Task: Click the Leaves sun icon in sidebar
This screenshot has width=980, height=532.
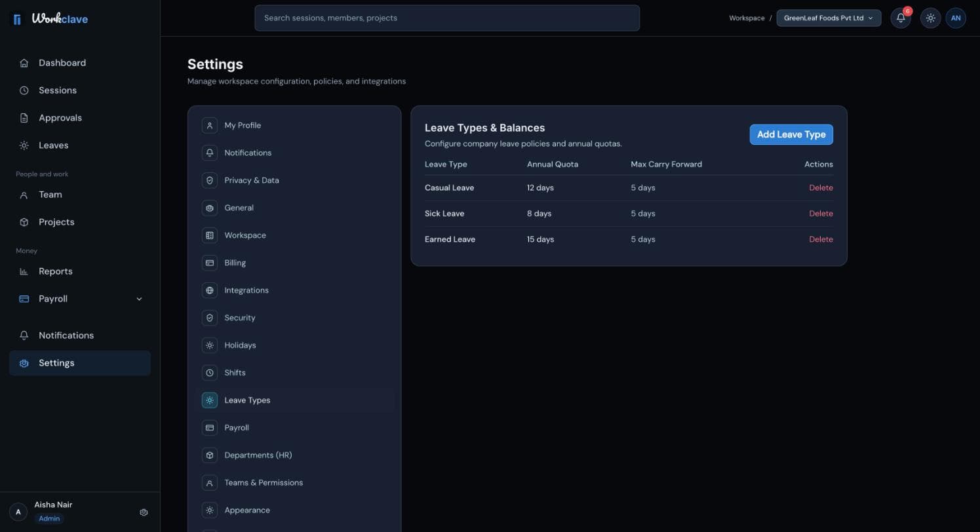Action: [24, 145]
